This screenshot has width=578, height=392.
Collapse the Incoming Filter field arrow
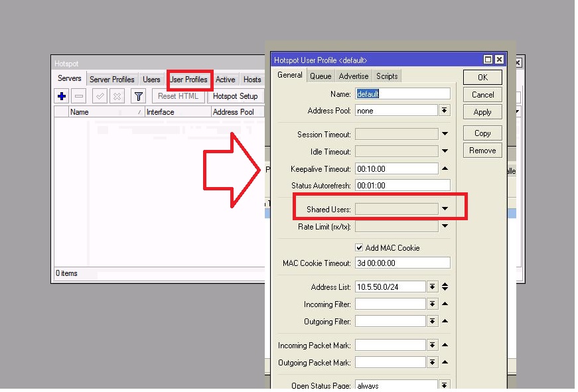[x=445, y=304]
